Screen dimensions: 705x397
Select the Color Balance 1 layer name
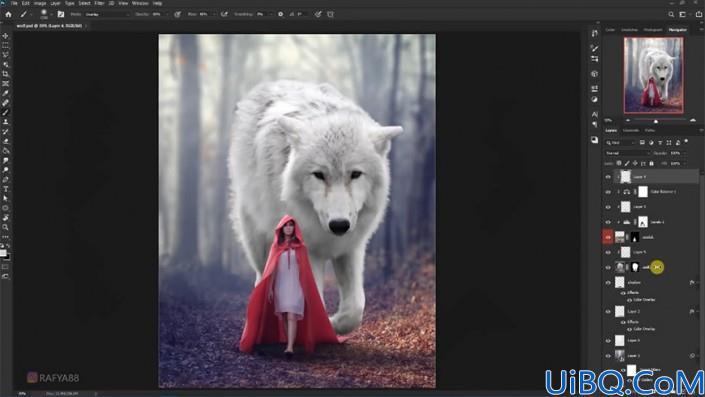click(663, 192)
